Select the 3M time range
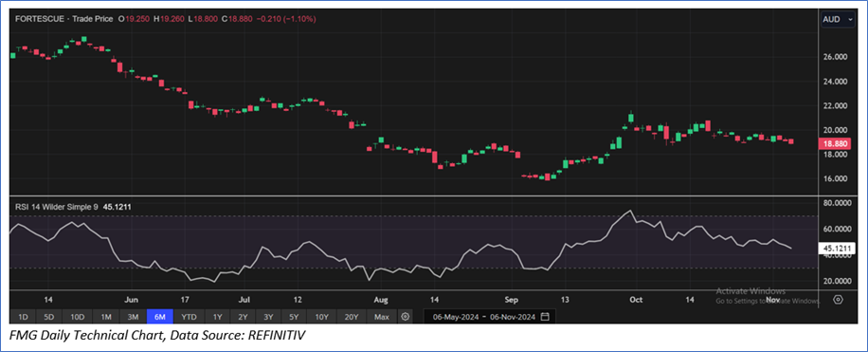 click(x=133, y=317)
